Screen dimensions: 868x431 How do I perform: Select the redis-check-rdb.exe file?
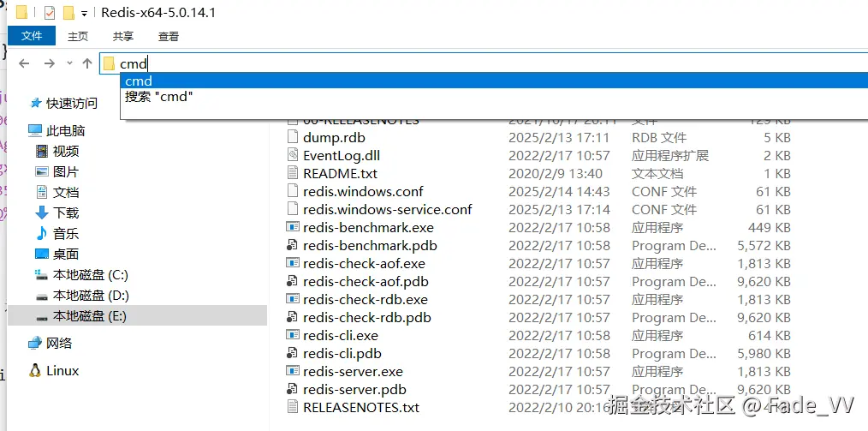pyautogui.click(x=366, y=300)
